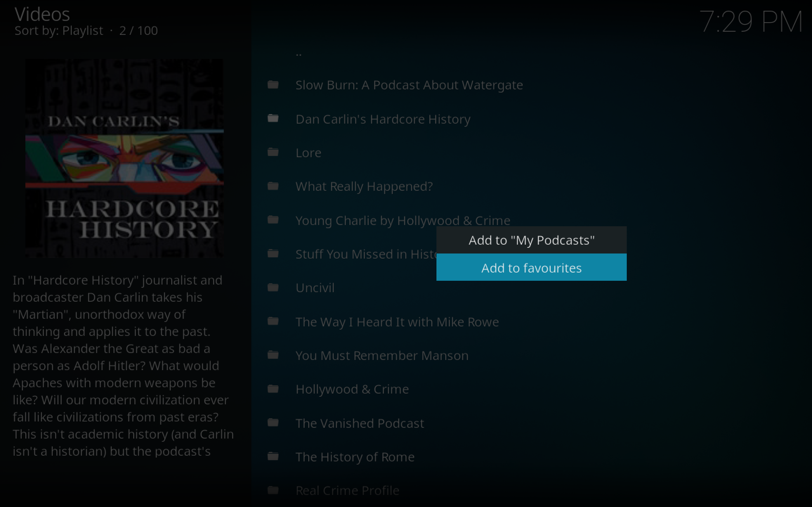The image size is (812, 507).
Task: Open the Young Charlie by Hollywood & Crime podcast
Action: 403,220
